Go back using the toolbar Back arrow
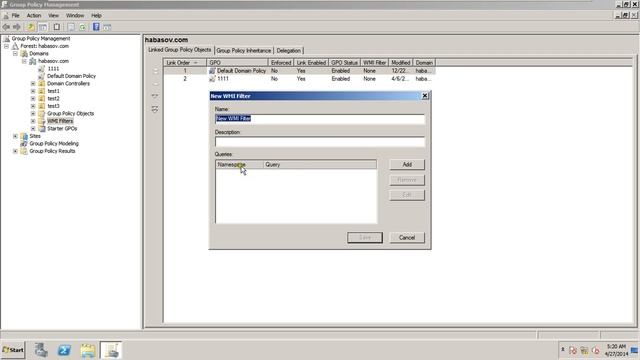This screenshot has width=640, height=360. click(6, 27)
